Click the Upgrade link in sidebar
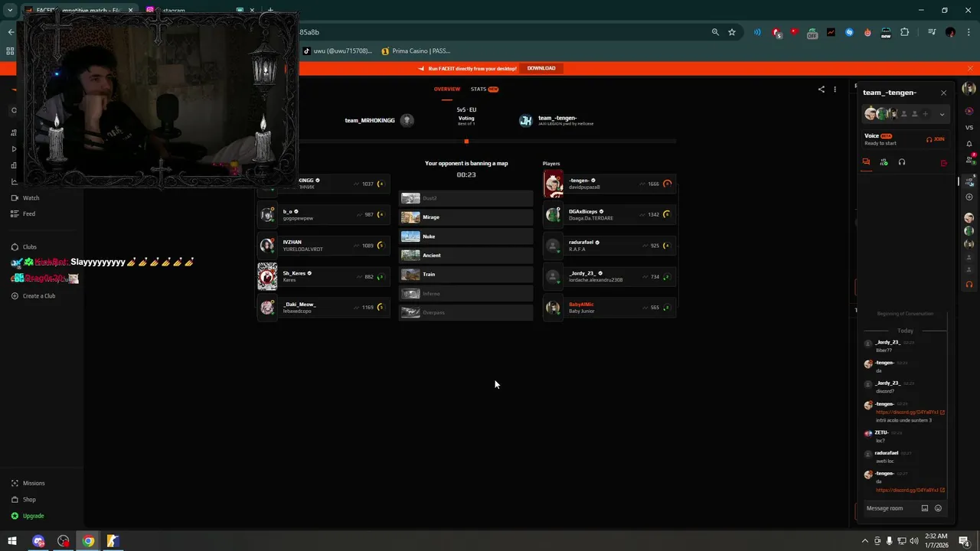The image size is (980, 551). [x=28, y=515]
